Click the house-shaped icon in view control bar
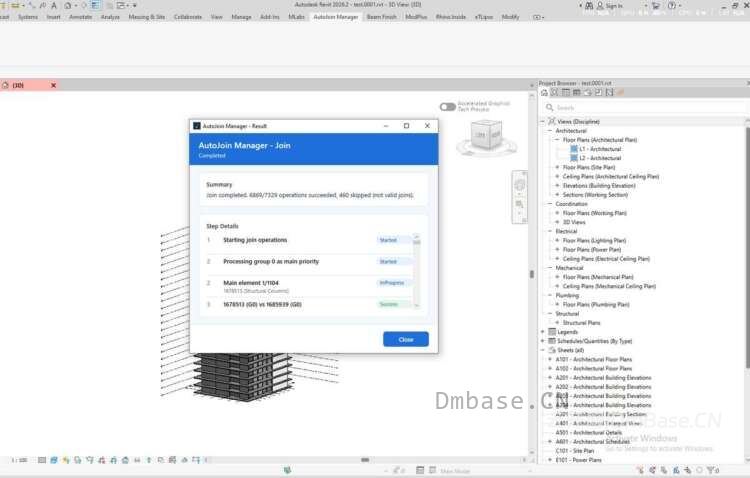 click(125, 460)
